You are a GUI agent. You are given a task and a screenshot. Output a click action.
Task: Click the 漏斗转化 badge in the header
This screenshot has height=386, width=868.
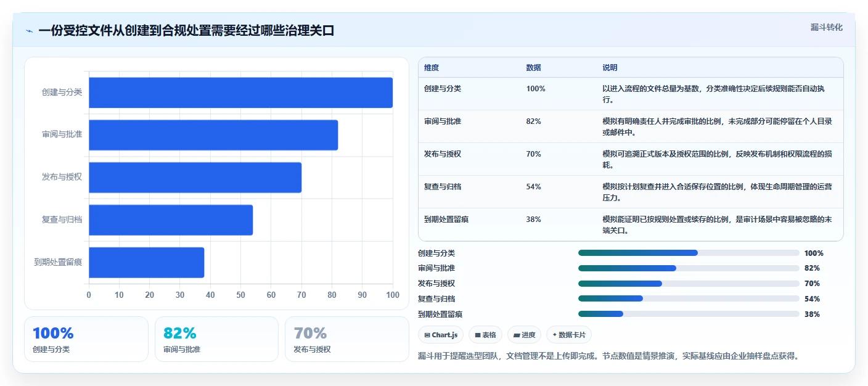click(826, 27)
